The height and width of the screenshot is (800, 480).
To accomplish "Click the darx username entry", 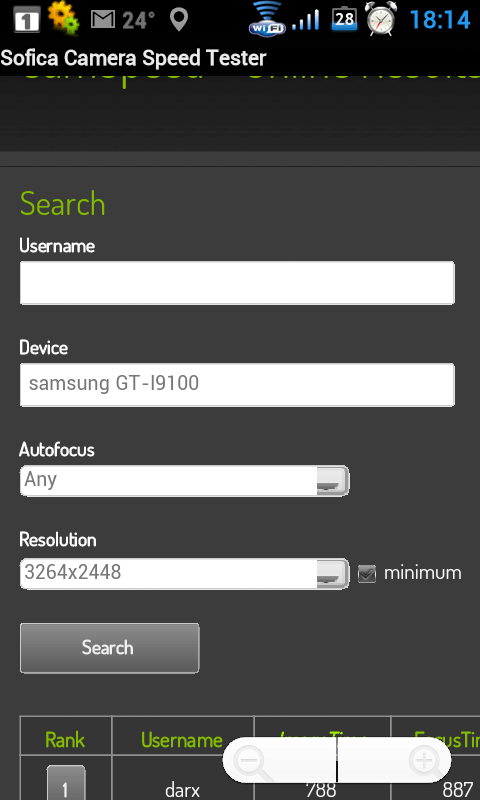I will pos(182,790).
